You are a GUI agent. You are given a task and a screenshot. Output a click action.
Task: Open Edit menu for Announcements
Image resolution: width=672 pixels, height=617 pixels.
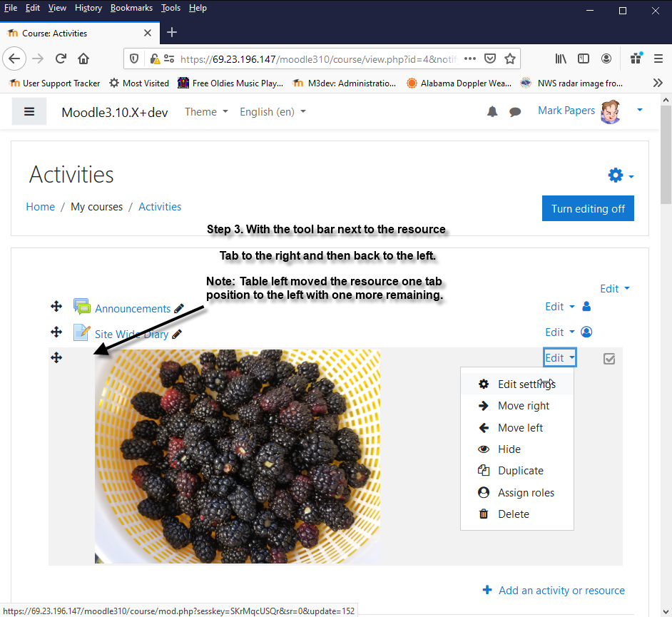pyautogui.click(x=560, y=307)
